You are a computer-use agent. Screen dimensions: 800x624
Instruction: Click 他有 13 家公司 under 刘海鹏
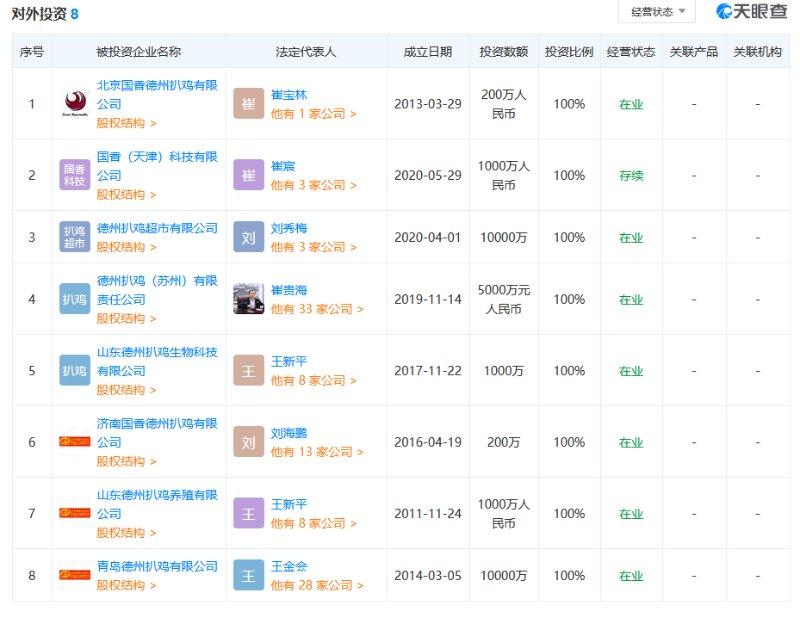(x=317, y=452)
